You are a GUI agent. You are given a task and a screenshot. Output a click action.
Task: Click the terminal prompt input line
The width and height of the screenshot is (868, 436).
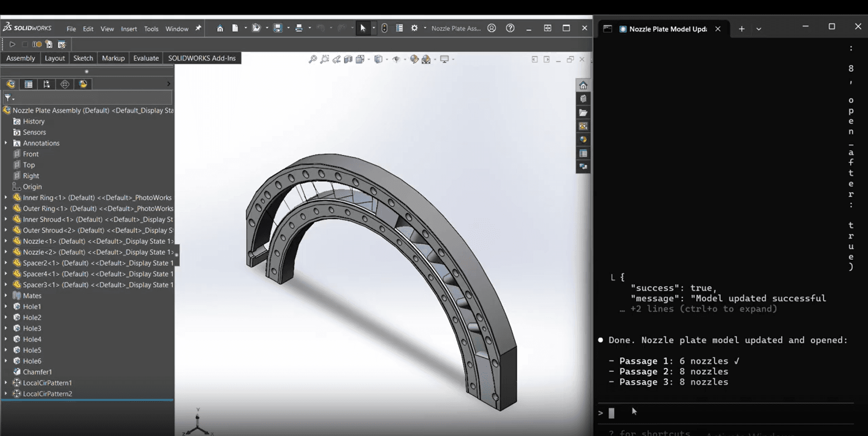coord(726,413)
